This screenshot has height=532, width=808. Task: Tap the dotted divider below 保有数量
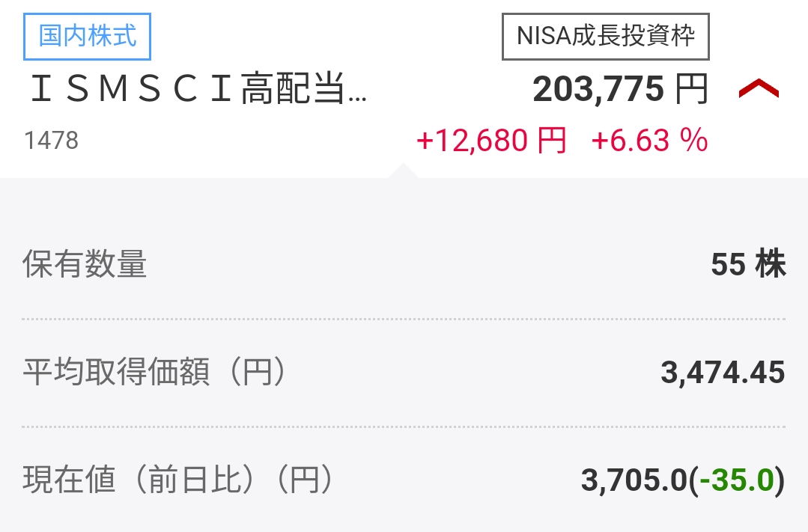(x=404, y=319)
